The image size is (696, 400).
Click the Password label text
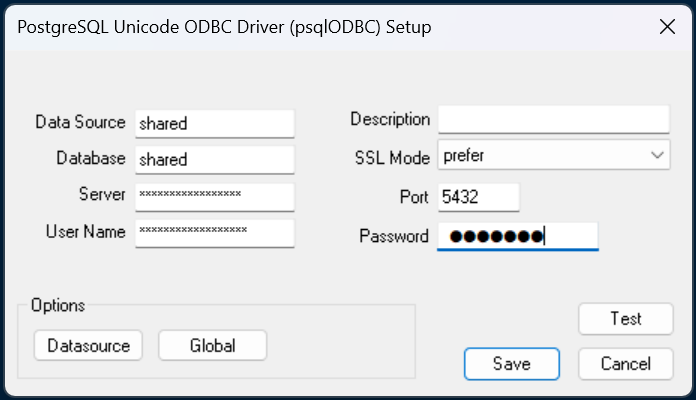click(394, 236)
